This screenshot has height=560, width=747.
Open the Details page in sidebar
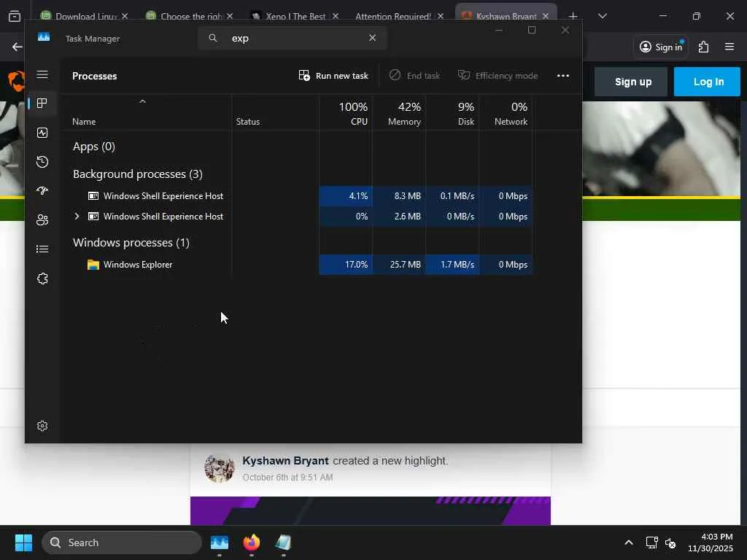(x=42, y=249)
